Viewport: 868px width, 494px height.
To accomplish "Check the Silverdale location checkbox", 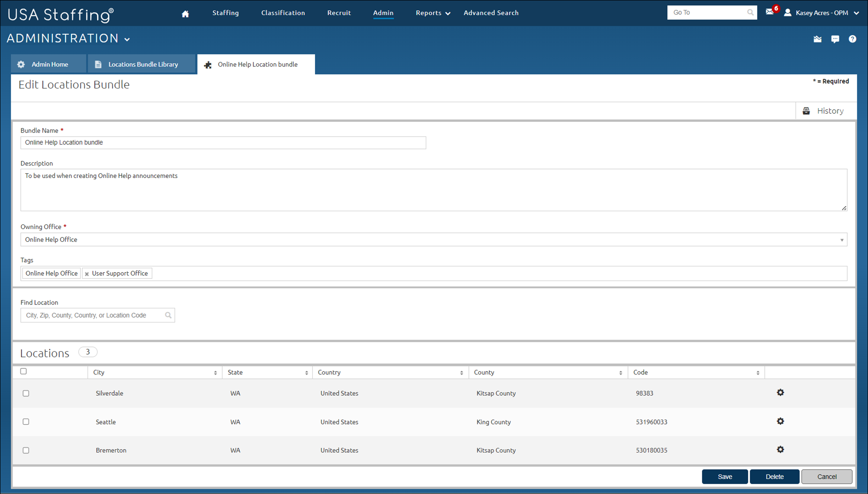I will [x=26, y=393].
